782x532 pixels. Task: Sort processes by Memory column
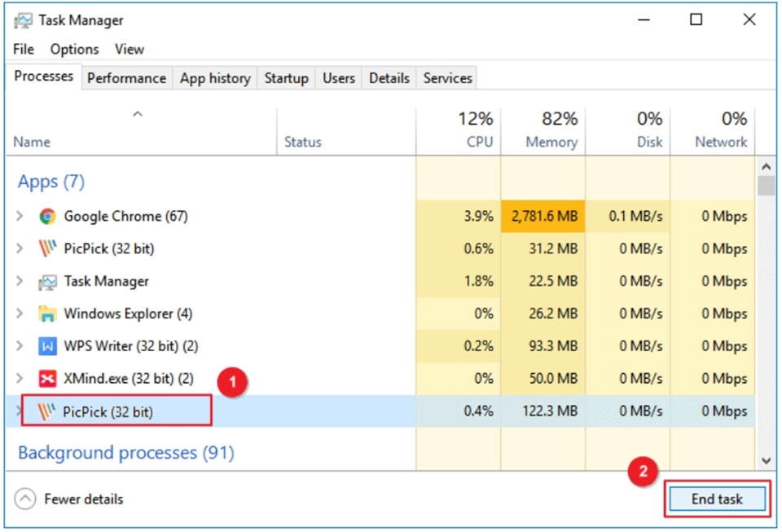551,130
